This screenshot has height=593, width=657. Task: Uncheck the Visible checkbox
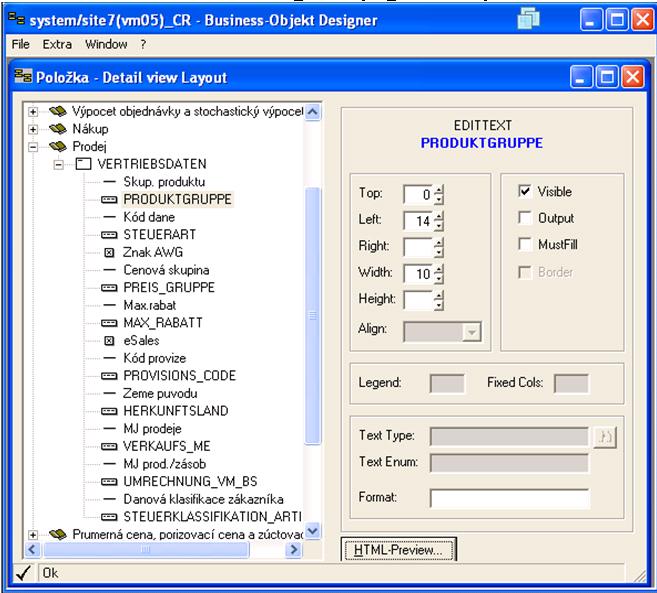click(525, 191)
